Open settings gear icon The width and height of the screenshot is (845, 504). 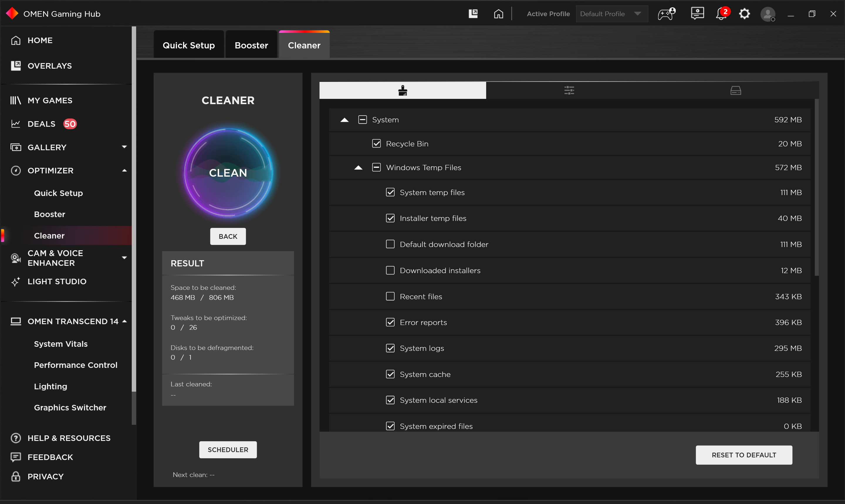click(x=744, y=14)
